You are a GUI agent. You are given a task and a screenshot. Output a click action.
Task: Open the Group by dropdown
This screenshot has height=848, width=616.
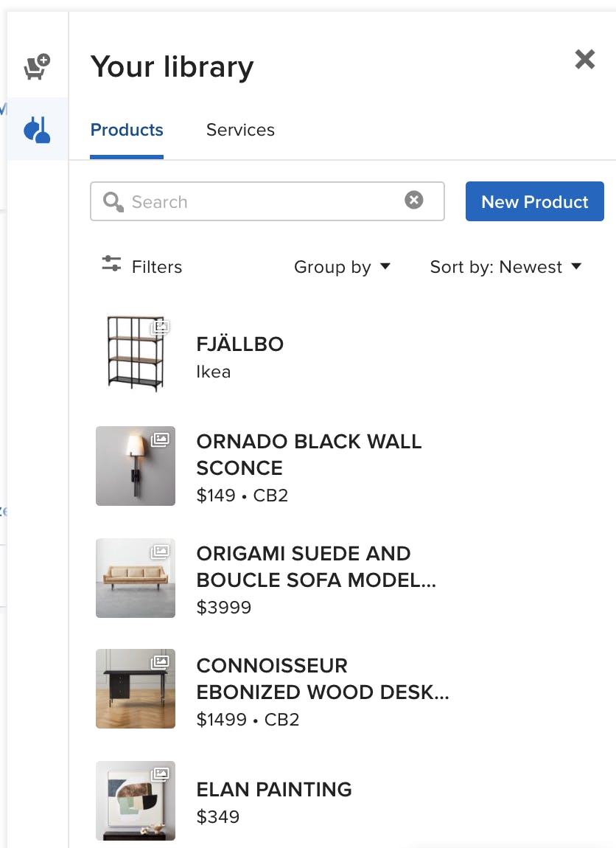pos(343,267)
